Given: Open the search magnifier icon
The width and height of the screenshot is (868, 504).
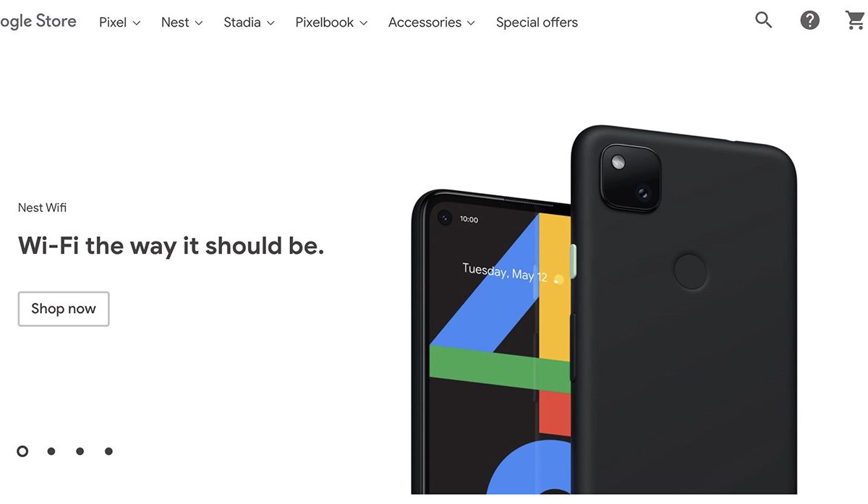Looking at the screenshot, I should click(764, 20).
